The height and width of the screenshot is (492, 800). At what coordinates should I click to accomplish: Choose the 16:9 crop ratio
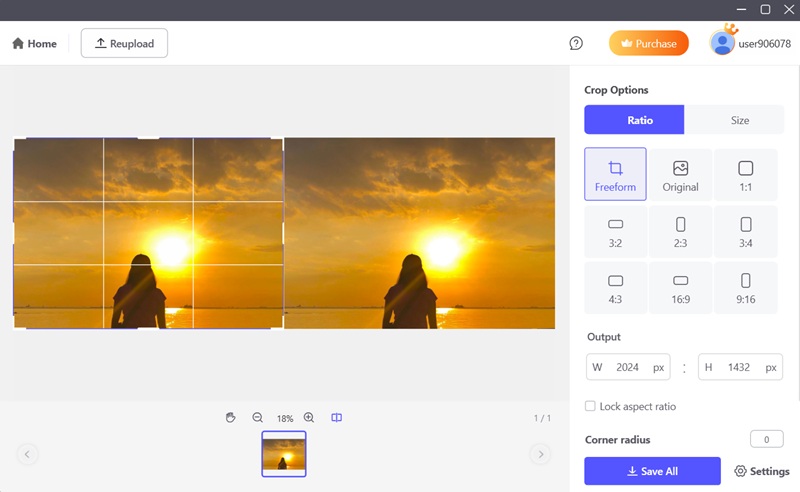pyautogui.click(x=680, y=288)
